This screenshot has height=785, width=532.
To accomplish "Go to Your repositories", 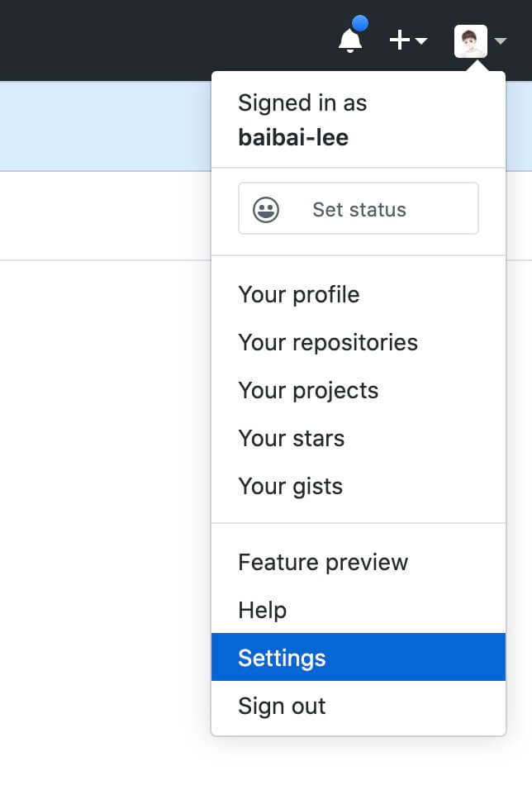I will click(328, 342).
